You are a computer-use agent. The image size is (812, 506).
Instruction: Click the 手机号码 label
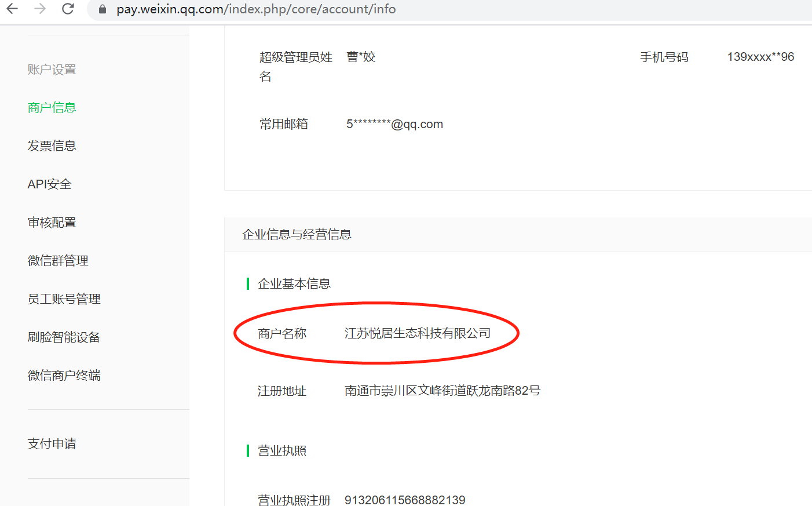(664, 57)
